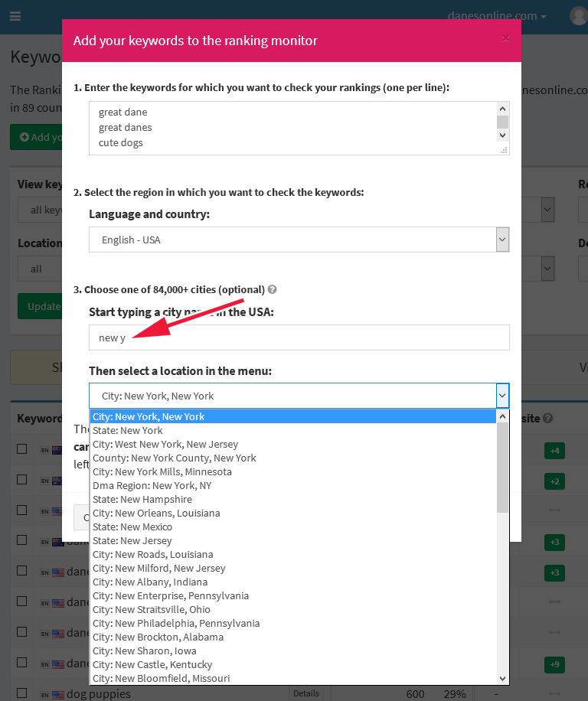Check the checkbox on the keyword row with +3 badge
Image resolution: width=588 pixels, height=701 pixels.
21,542
